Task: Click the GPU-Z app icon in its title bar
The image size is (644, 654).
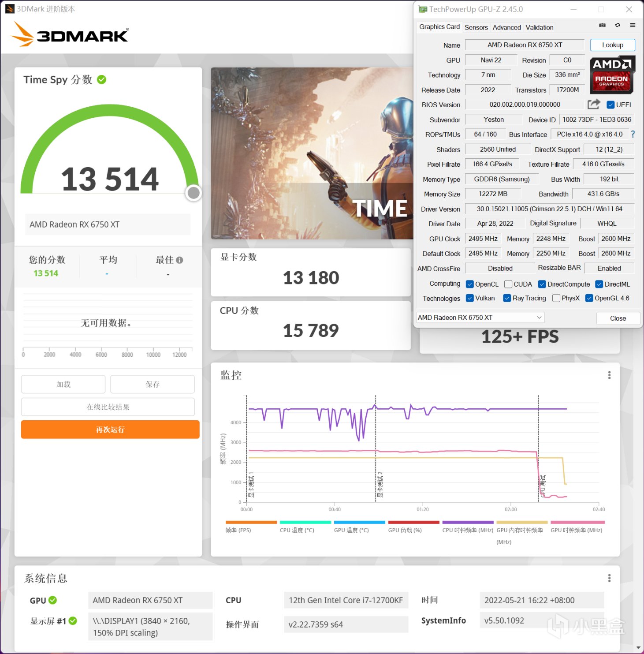Action: [x=423, y=9]
